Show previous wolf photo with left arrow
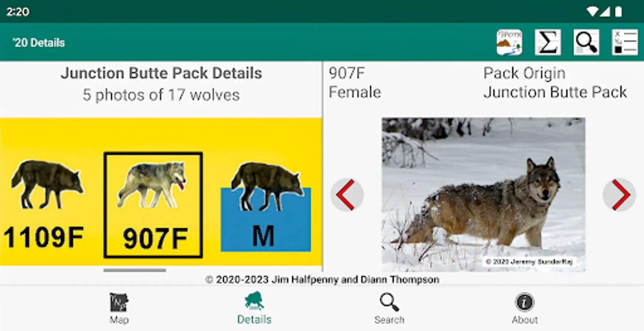The width and height of the screenshot is (644, 331). coord(347,195)
